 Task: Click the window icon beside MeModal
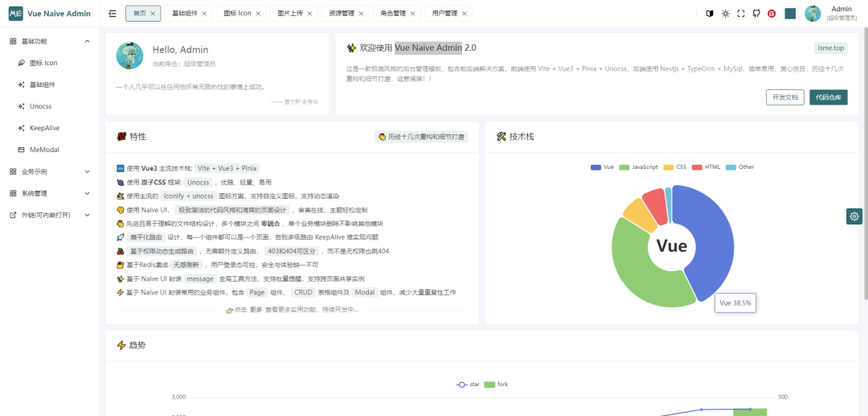tap(21, 150)
